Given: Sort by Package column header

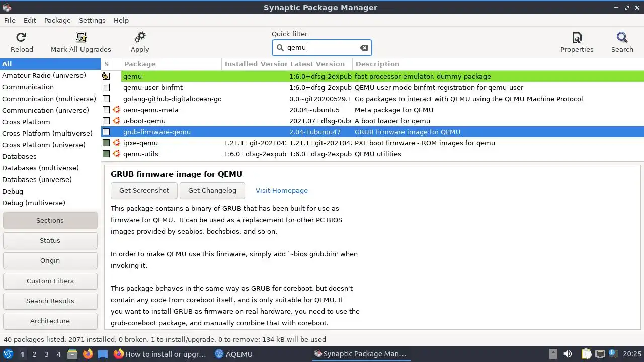Looking at the screenshot, I should 171,64.
